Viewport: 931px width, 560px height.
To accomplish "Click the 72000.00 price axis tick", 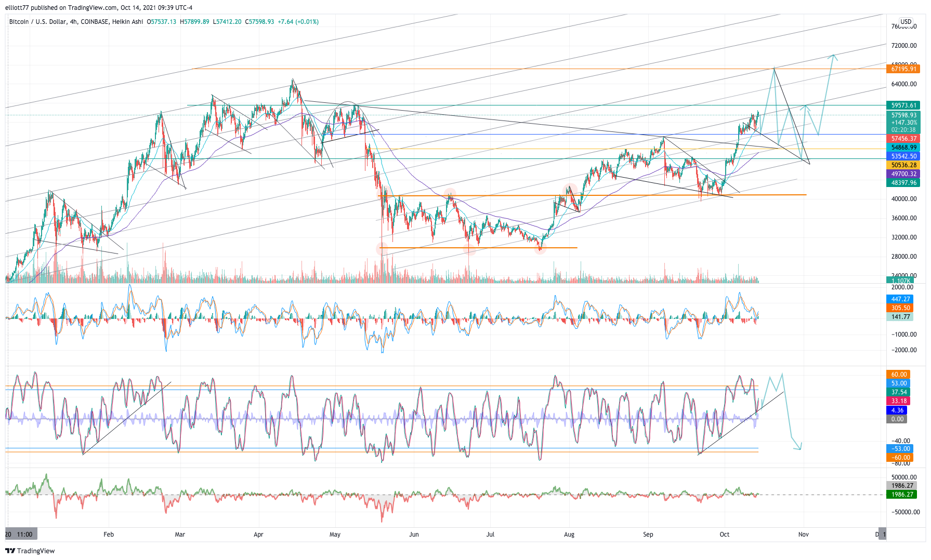I will tap(904, 46).
